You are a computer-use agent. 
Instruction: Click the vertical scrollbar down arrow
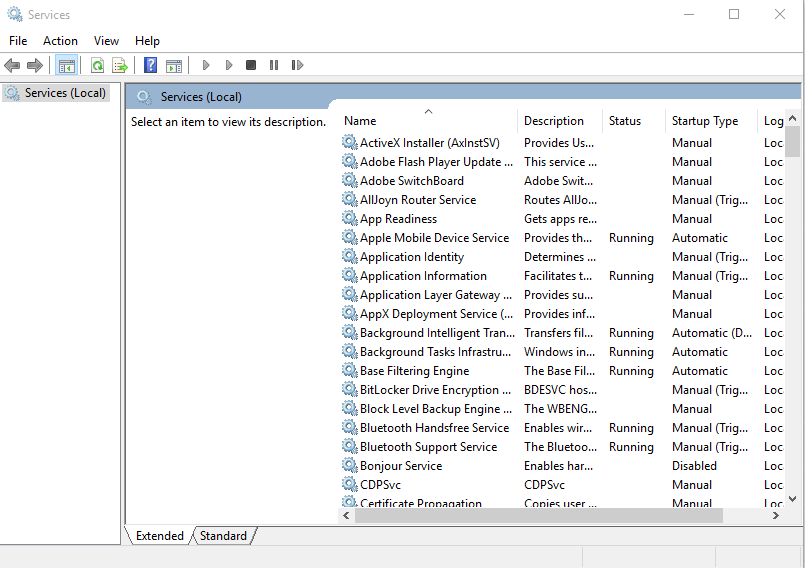[x=793, y=499]
